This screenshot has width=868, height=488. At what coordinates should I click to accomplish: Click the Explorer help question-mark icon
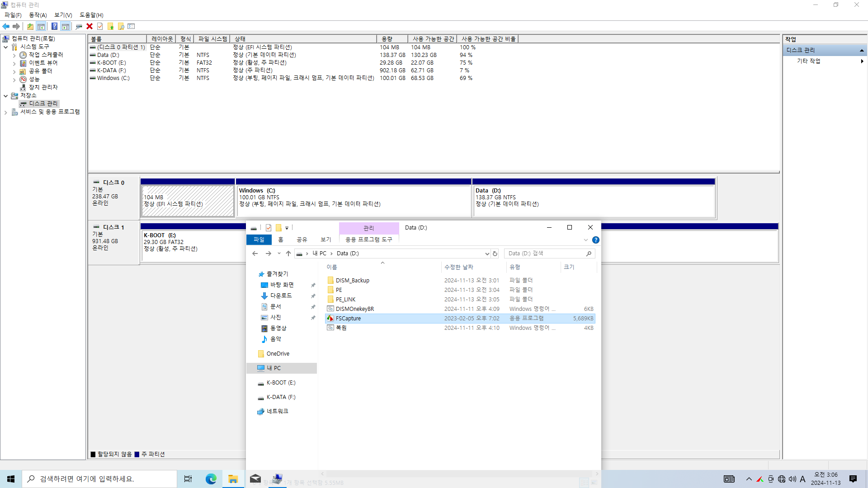[596, 240]
